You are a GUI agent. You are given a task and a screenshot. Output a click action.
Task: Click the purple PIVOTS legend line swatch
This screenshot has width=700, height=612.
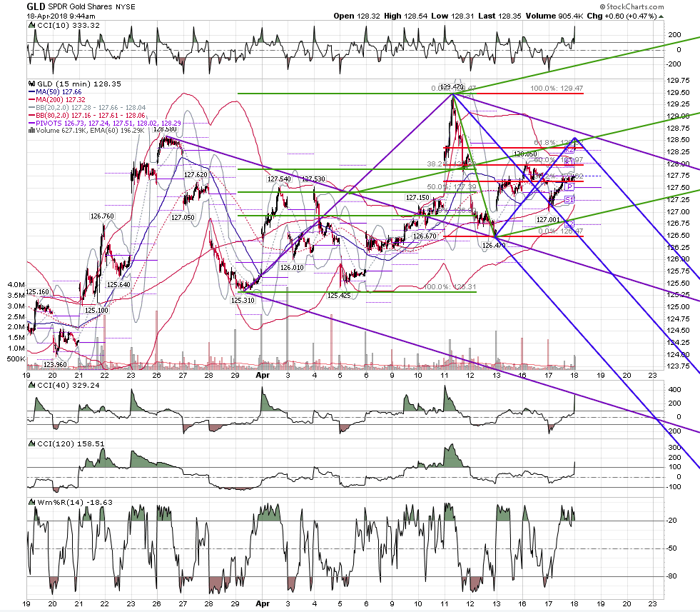(x=31, y=123)
